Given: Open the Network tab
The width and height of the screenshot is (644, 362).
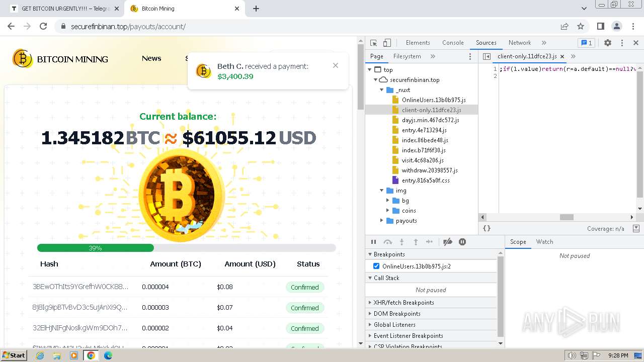Looking at the screenshot, I should pos(520,43).
